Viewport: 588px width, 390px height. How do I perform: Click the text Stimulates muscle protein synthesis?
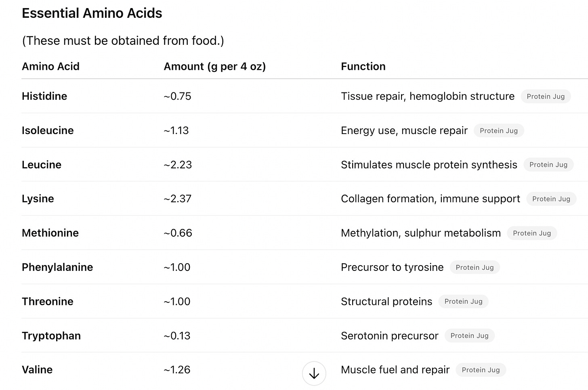(429, 165)
